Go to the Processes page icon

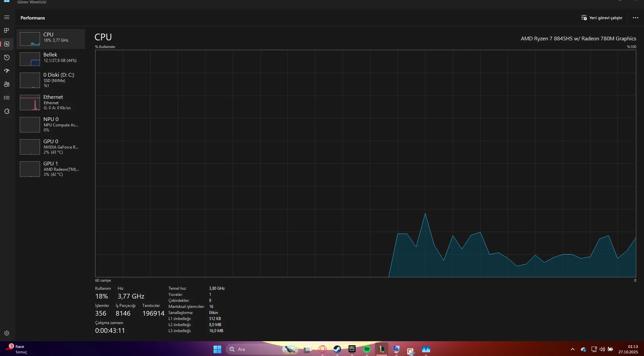pyautogui.click(x=7, y=31)
